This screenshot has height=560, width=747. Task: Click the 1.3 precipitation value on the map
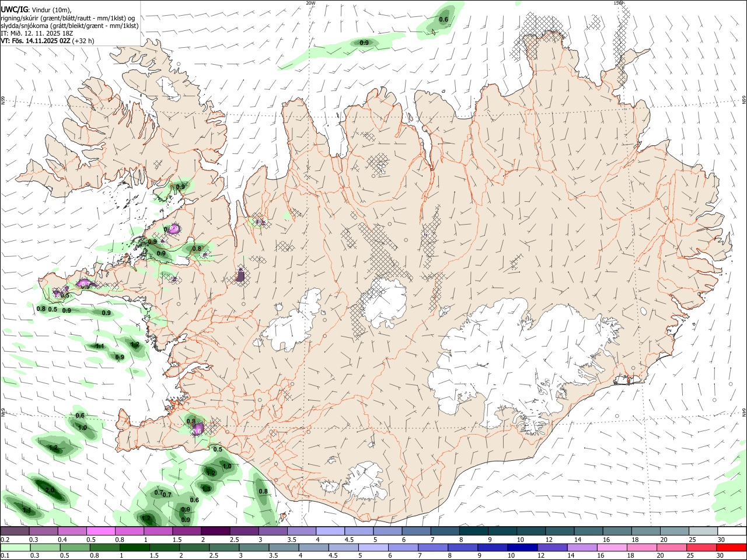coord(206,488)
